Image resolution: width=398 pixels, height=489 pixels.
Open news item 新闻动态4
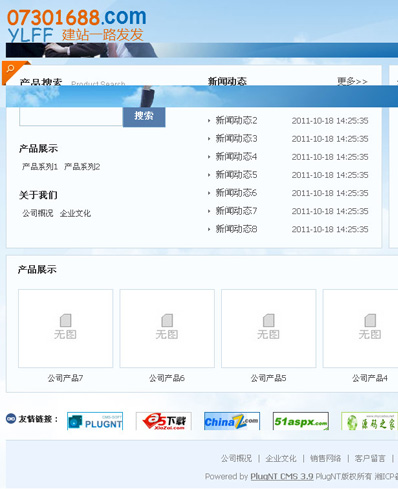(x=236, y=156)
